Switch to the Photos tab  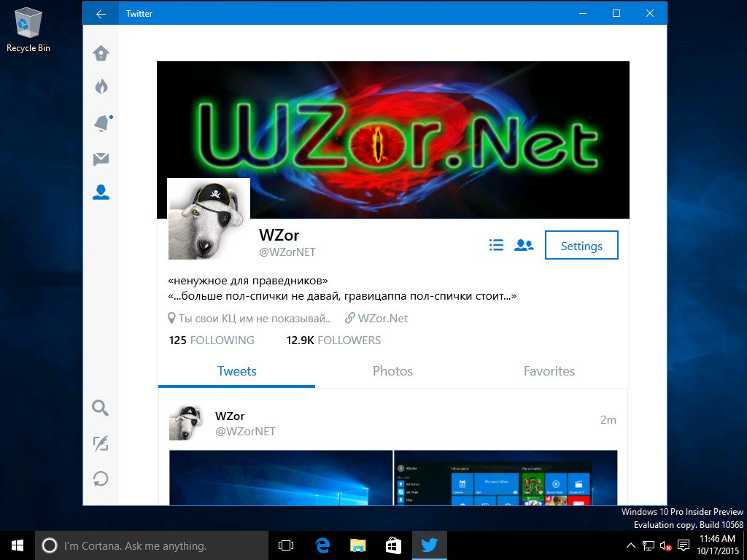pyautogui.click(x=392, y=371)
